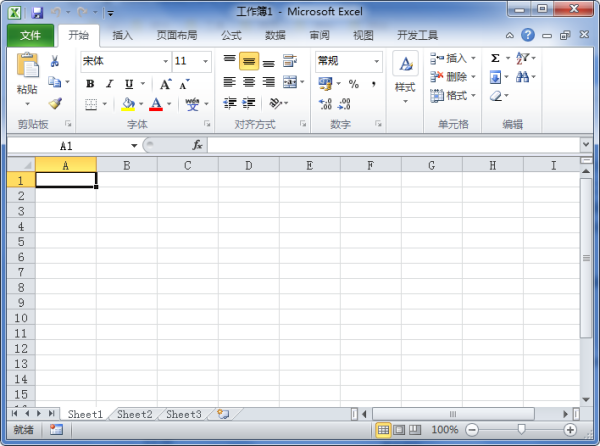Click the Zoom In plus button
The image size is (600, 446).
570,430
